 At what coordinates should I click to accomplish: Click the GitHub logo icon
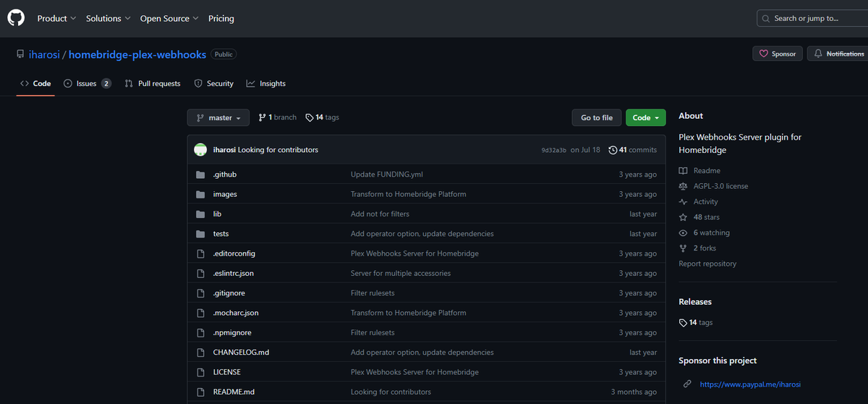(16, 18)
